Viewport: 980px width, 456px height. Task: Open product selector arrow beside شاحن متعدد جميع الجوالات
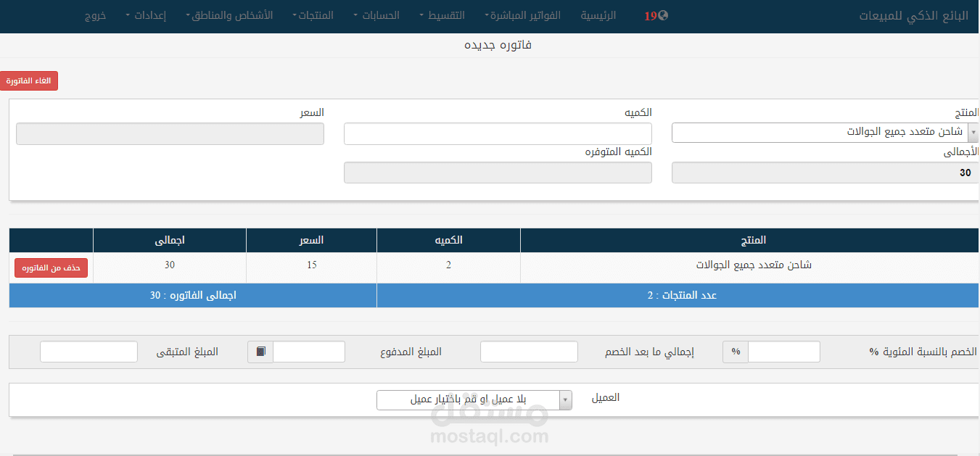tap(971, 133)
